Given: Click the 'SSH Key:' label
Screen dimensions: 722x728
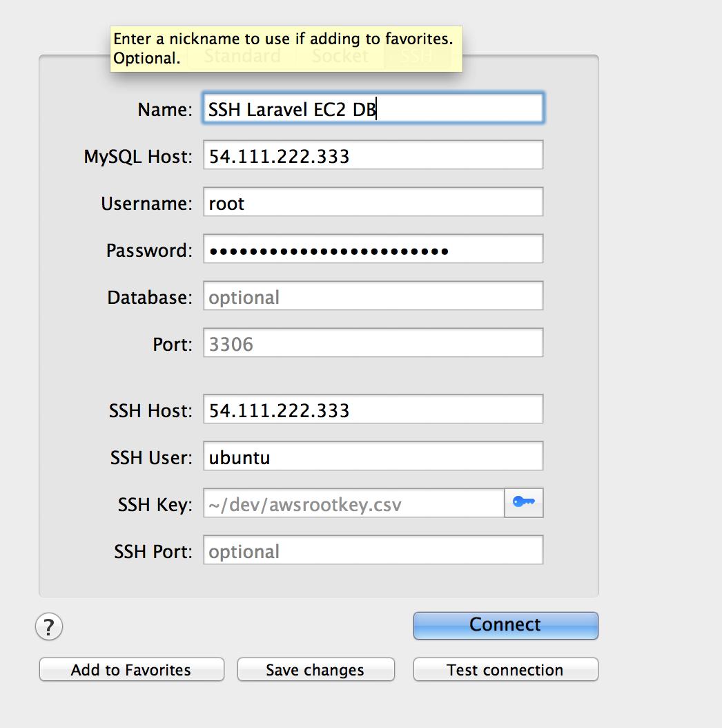Looking at the screenshot, I should 155,505.
